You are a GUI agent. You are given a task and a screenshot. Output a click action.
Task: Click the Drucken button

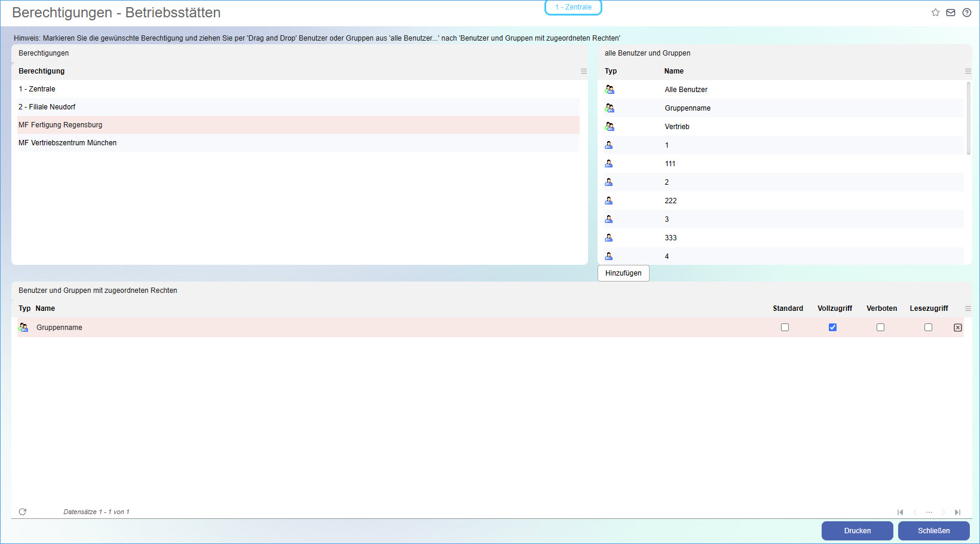point(857,531)
